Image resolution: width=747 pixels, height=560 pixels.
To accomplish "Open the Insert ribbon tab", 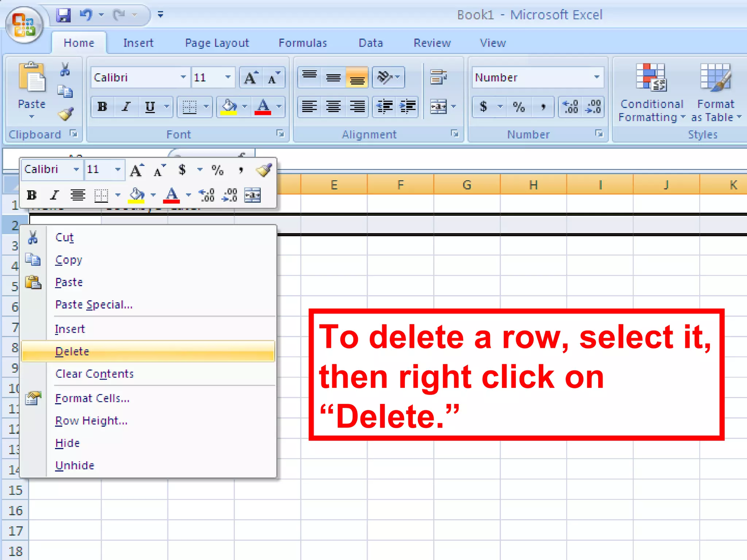I will 138,43.
